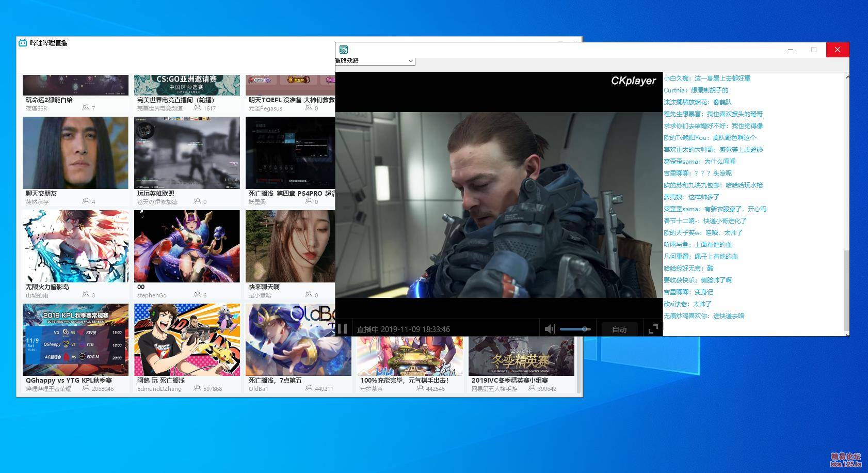The height and width of the screenshot is (473, 868).
Task: Click title 玩命运2都能白给
Action: pos(49,100)
